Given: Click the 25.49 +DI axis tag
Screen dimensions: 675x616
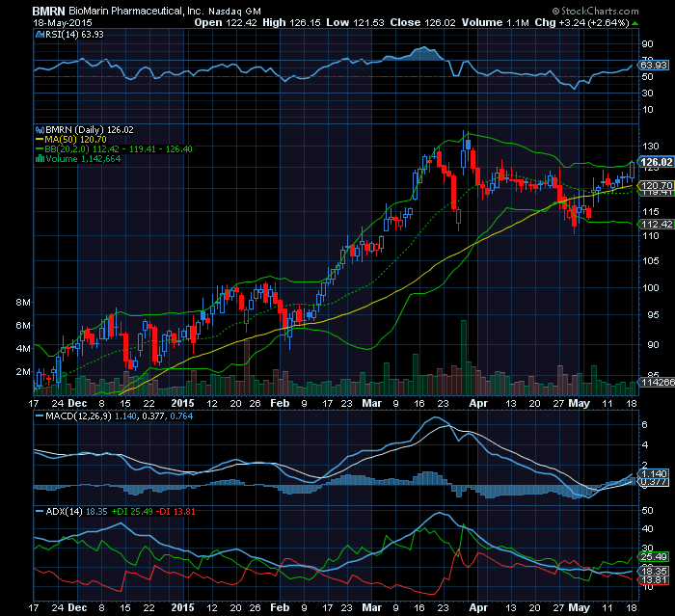Looking at the screenshot, I should coord(654,557).
